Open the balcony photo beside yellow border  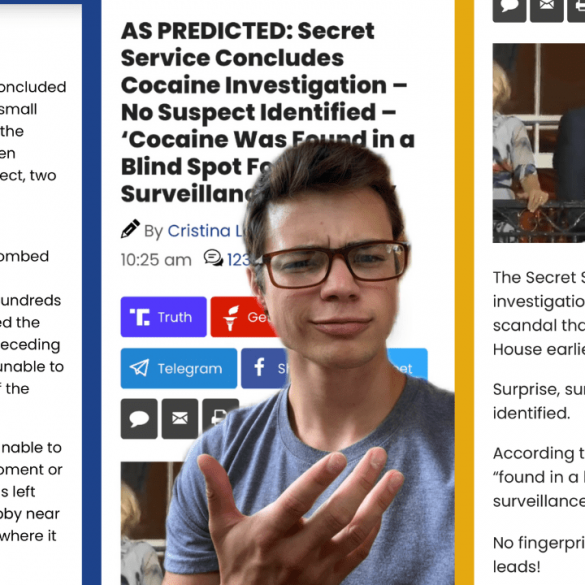pos(539,143)
